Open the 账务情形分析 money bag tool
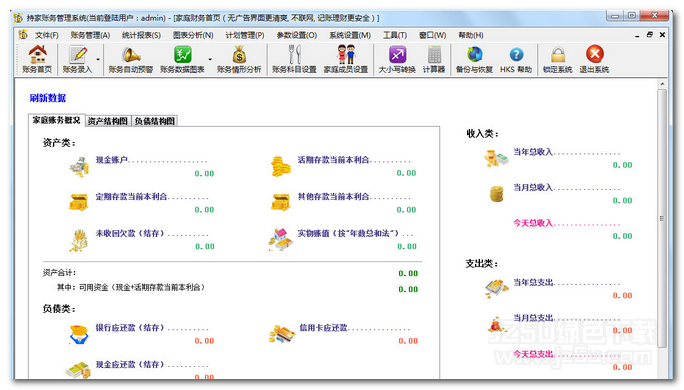This screenshot has height=390, width=684. (239, 59)
